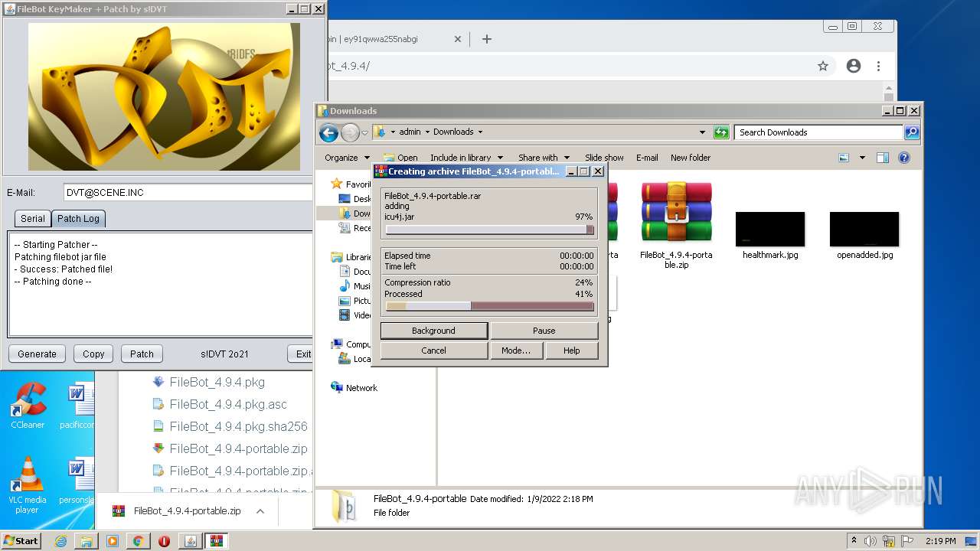Click the Mode... button in WinRAR dialog
980x551 pixels.
click(516, 350)
